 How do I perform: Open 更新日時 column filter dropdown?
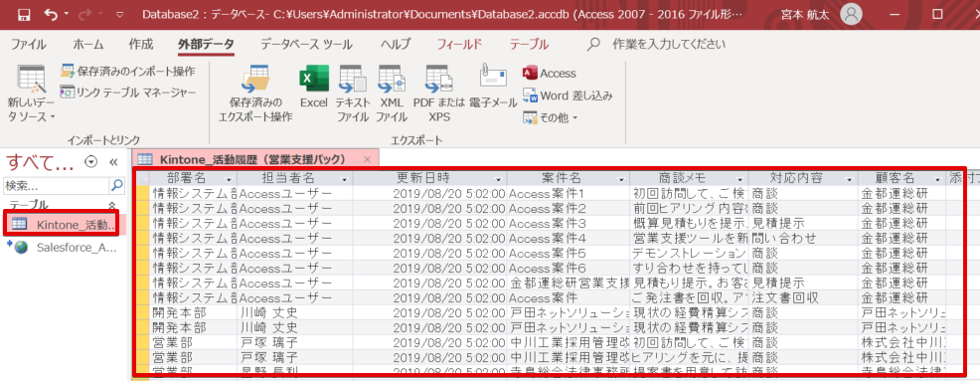tap(498, 179)
